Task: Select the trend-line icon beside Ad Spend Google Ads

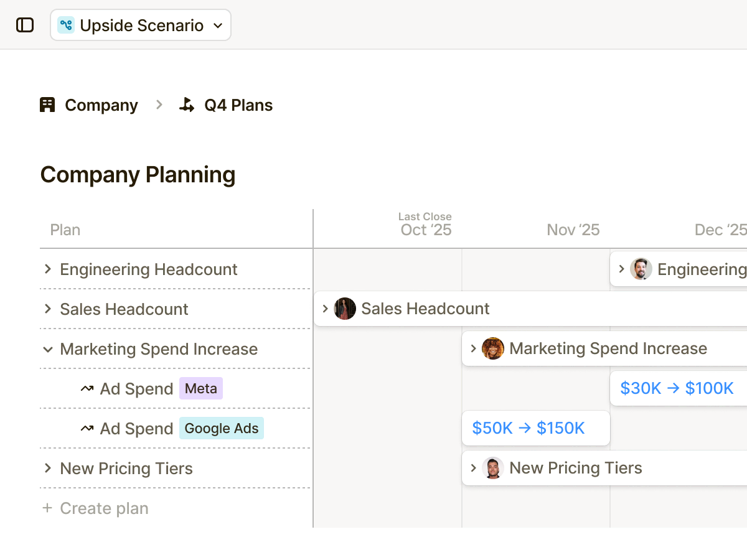Action: pyautogui.click(x=86, y=428)
